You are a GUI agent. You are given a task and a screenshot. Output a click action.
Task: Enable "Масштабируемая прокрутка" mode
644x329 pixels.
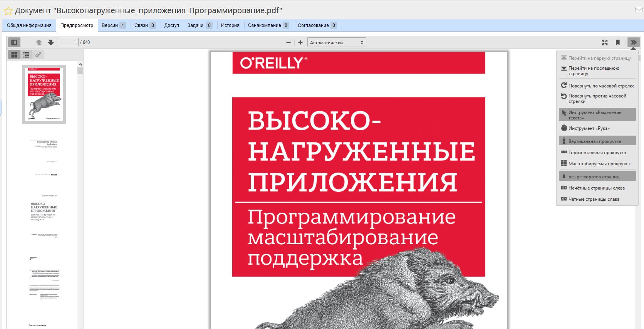coord(597,164)
